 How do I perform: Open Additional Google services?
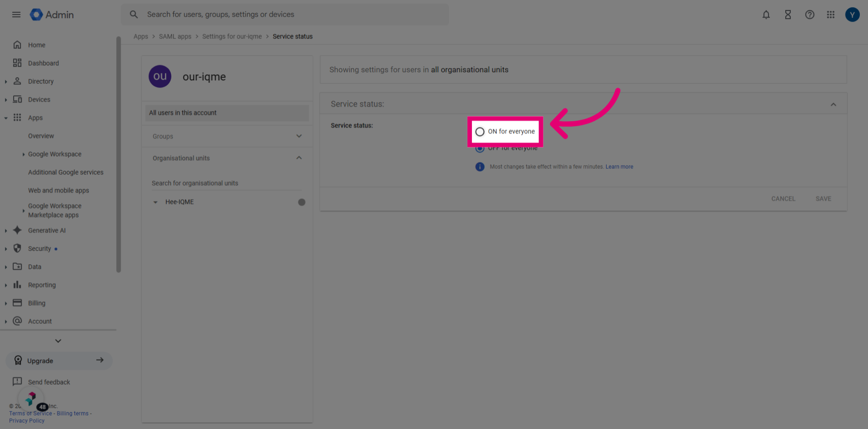click(x=66, y=172)
